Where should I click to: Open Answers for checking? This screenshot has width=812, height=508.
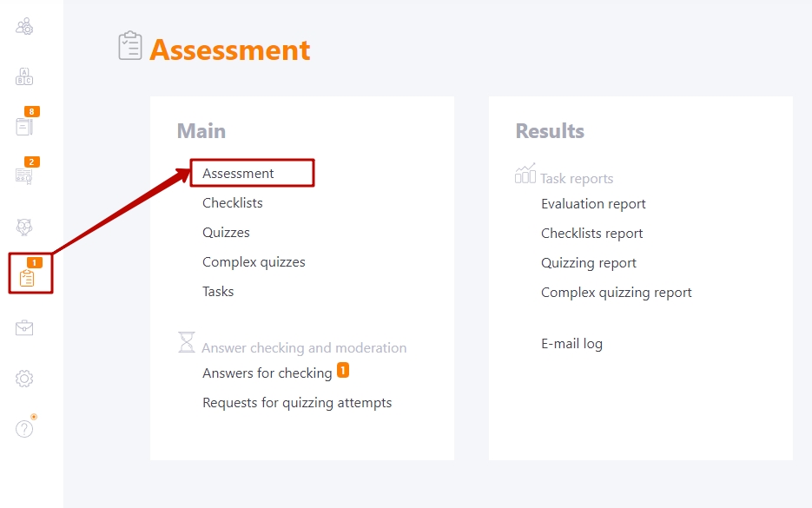(x=267, y=373)
